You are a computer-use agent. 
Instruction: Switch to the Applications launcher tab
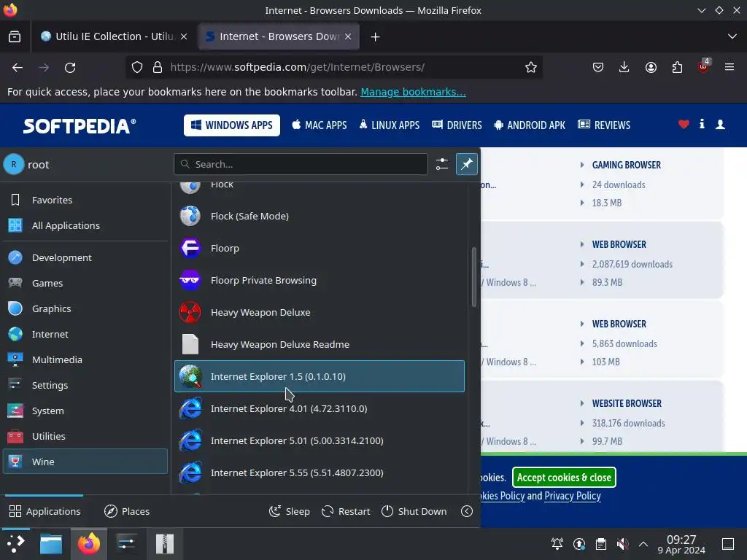44,511
